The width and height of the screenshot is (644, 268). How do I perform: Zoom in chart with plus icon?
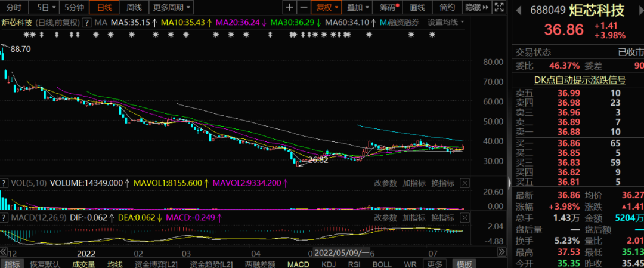(290, 7)
